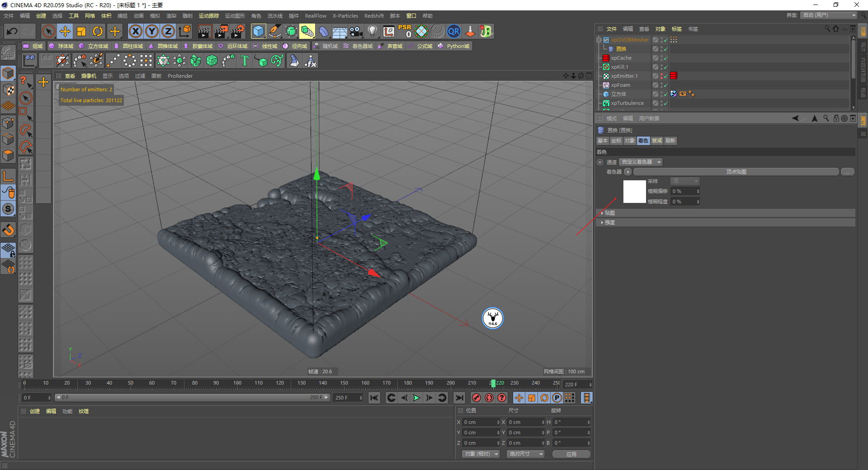Add a light with the bulb icon
Screen dimensions: 868x470
(x=372, y=31)
